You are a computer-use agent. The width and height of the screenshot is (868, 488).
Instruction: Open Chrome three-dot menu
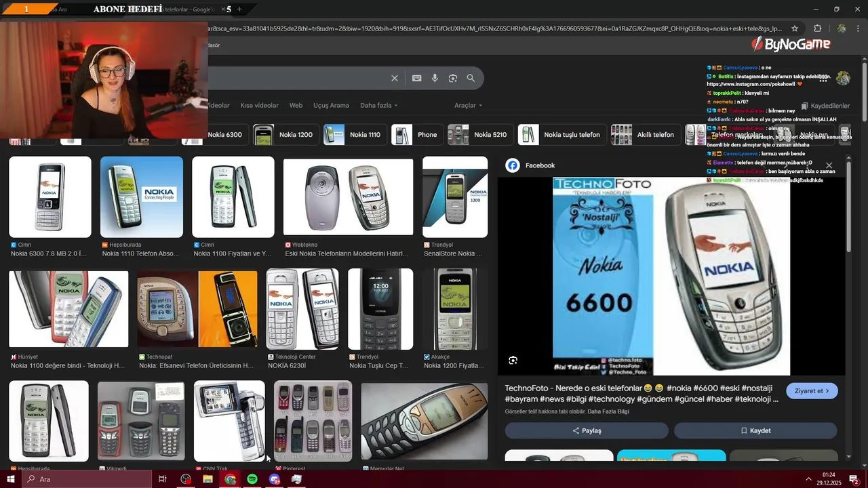859,28
